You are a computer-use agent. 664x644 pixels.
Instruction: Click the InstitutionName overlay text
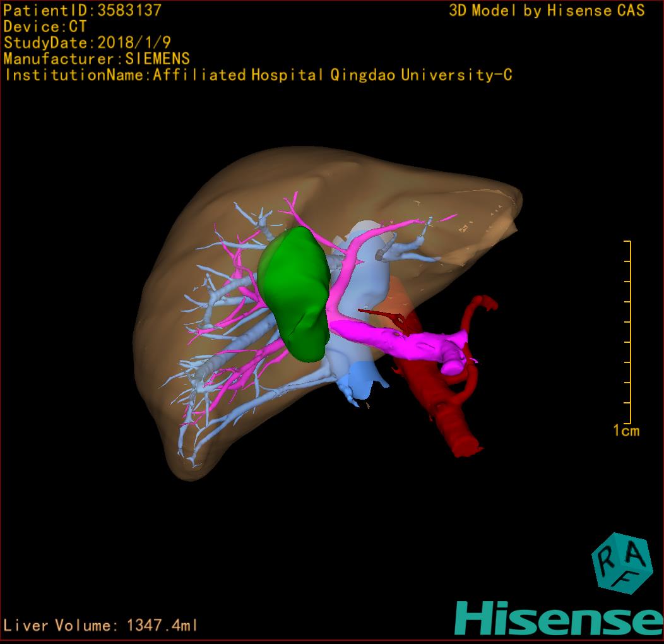tap(258, 75)
